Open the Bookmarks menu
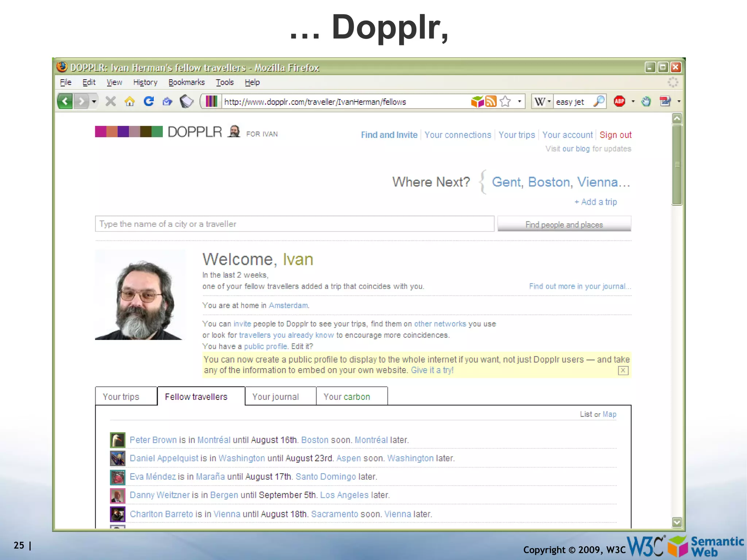 coord(186,82)
